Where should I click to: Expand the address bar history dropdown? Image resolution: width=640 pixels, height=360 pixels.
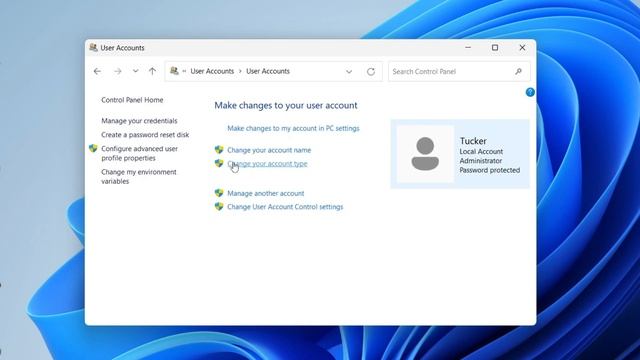tap(349, 71)
